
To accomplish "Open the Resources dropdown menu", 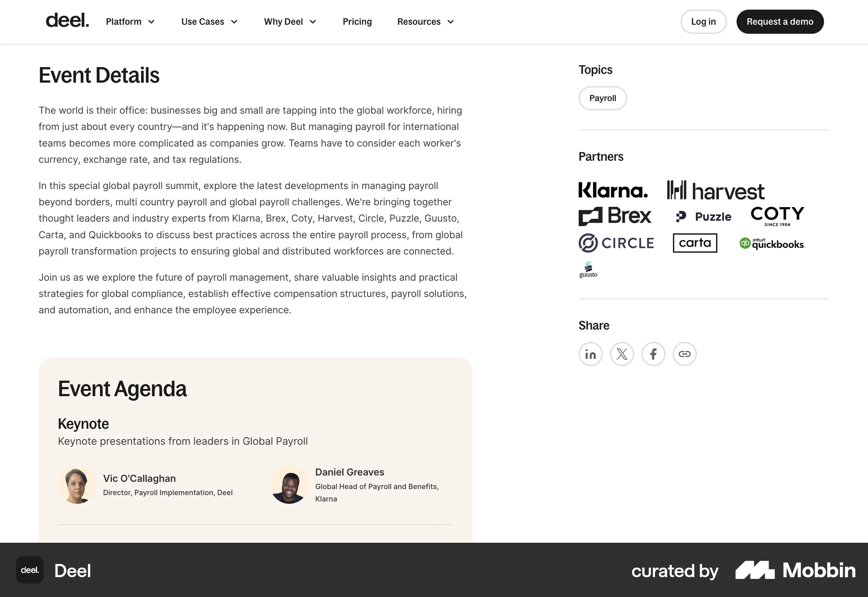I will coord(425,22).
